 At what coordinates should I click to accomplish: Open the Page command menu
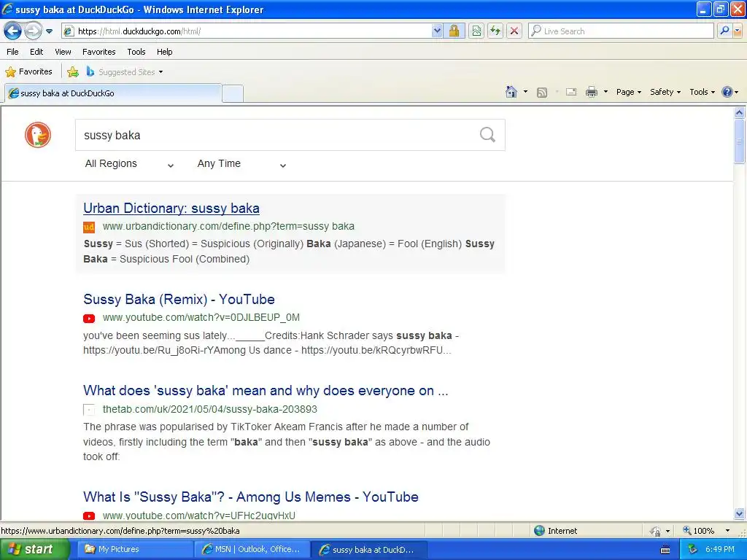628,92
